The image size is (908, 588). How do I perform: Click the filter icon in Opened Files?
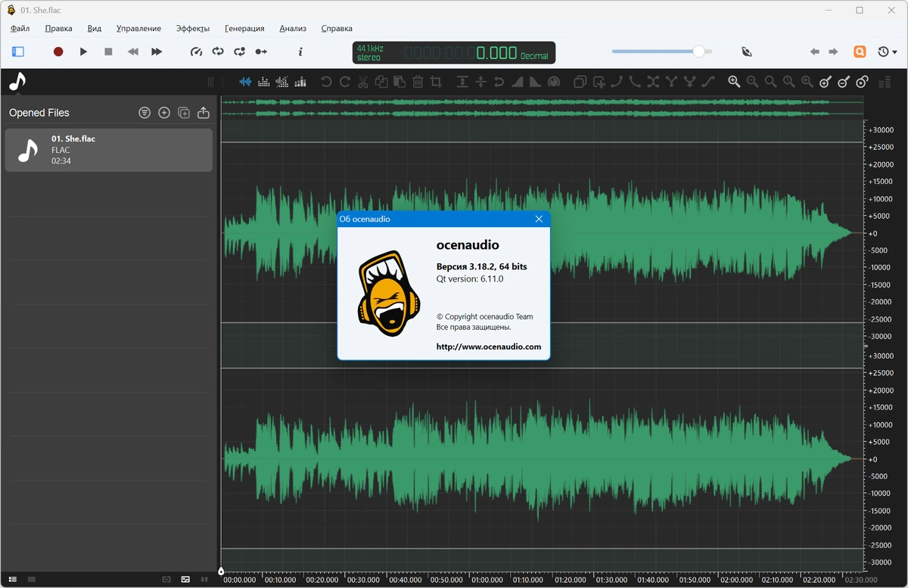(145, 113)
